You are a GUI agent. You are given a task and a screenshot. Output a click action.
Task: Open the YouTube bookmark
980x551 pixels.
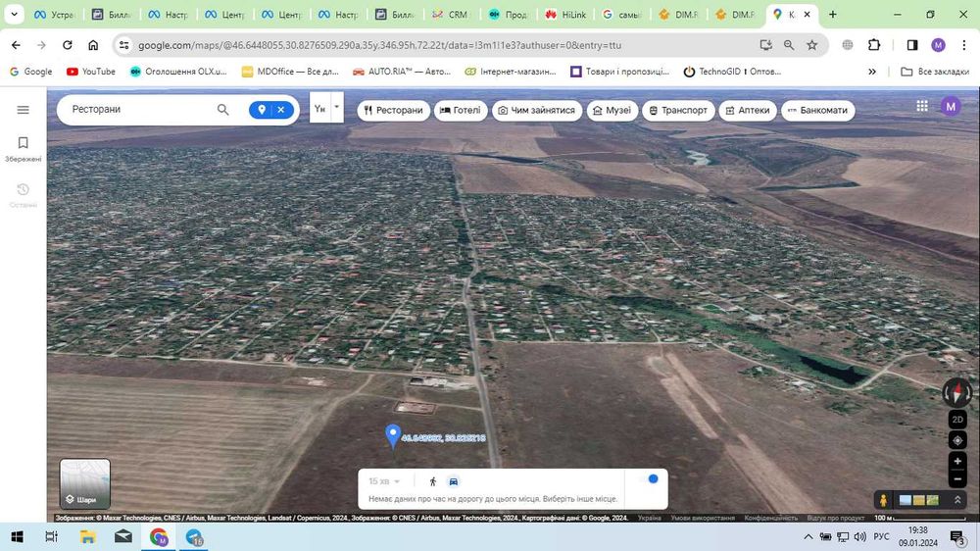point(90,72)
